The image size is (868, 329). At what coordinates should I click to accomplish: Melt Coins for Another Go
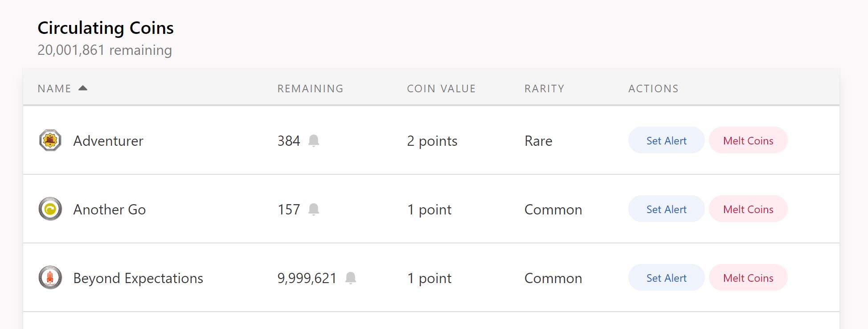click(x=748, y=209)
